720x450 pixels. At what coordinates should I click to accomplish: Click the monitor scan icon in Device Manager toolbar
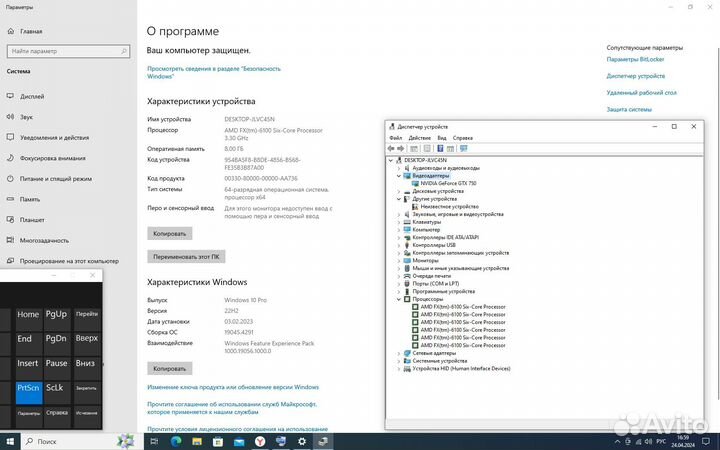pyautogui.click(x=464, y=148)
